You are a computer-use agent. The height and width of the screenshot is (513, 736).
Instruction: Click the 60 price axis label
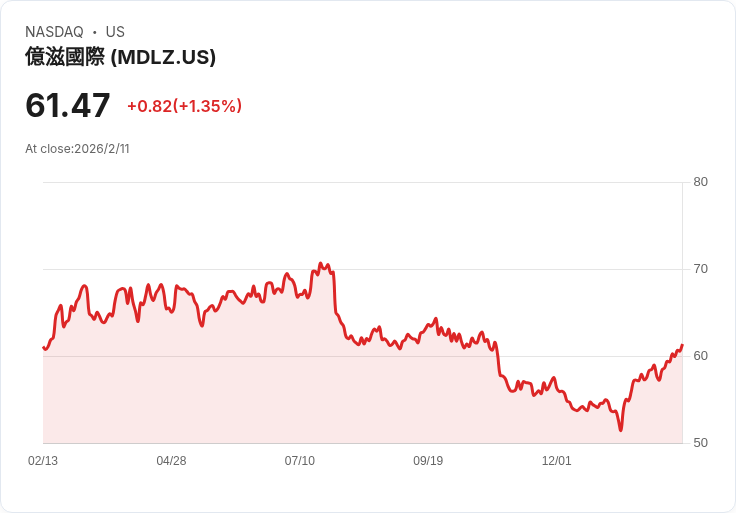pyautogui.click(x=700, y=356)
